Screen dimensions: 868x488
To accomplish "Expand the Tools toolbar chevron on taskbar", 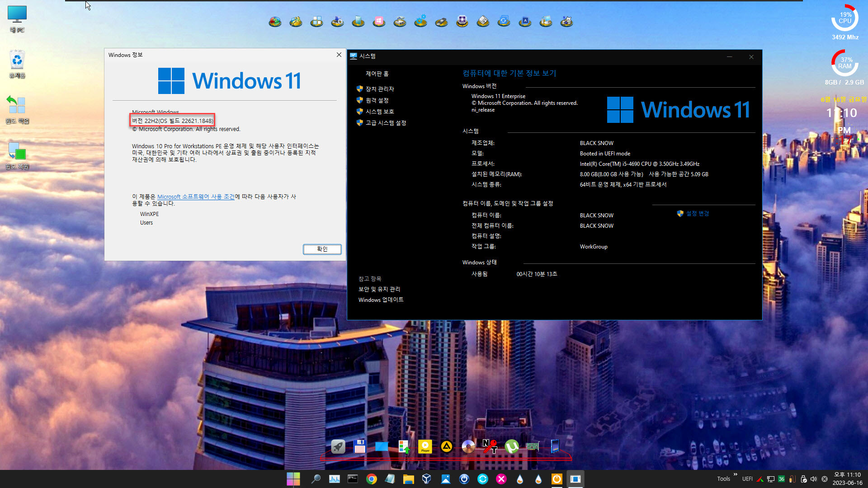I will click(736, 474).
